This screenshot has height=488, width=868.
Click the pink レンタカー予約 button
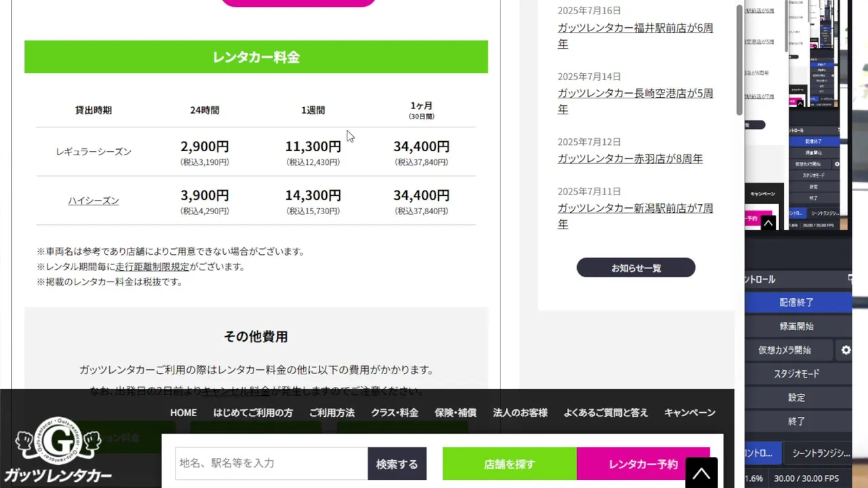(x=643, y=464)
